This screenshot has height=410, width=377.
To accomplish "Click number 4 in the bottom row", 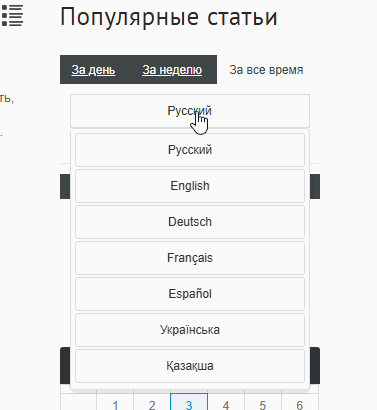I will click(226, 403).
